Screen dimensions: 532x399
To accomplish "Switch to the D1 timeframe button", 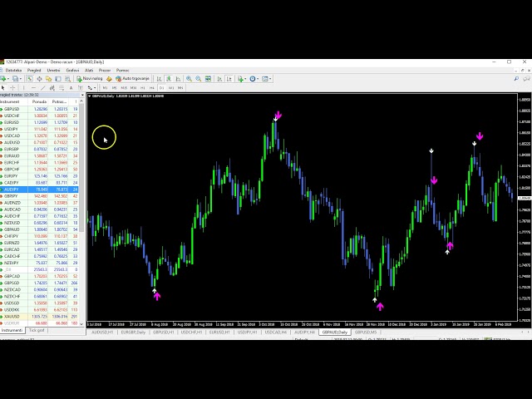I will tap(161, 87).
